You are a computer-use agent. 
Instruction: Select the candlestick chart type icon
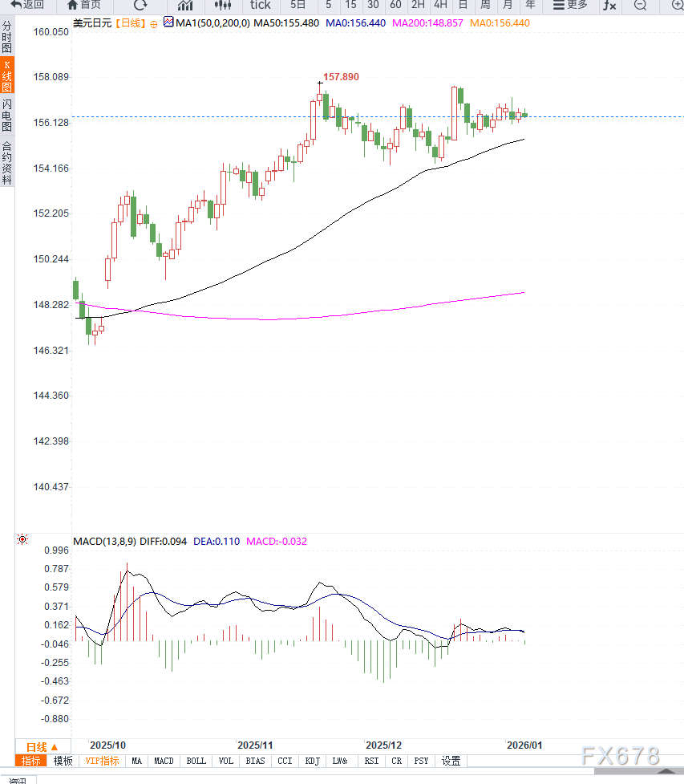tap(222, 5)
